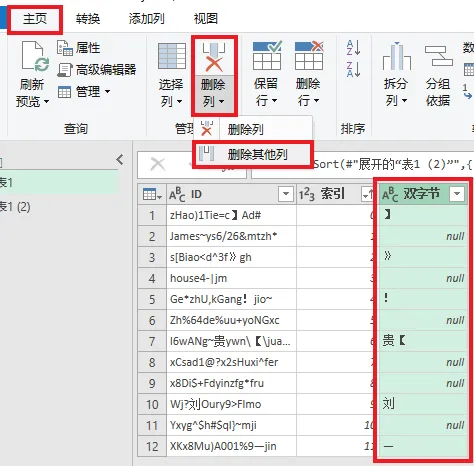Click cell Wj?刘Oury9>FImo
This screenshot has height=466, width=474.
[x=231, y=404]
